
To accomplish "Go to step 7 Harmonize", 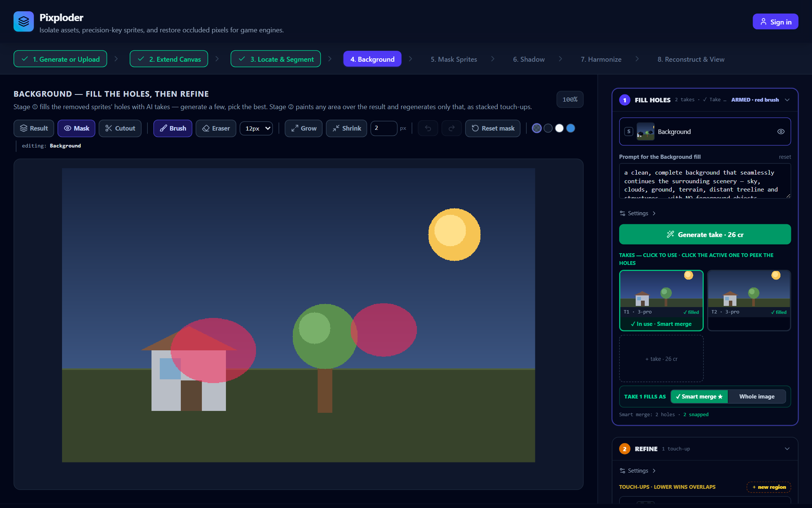I will [x=601, y=59].
